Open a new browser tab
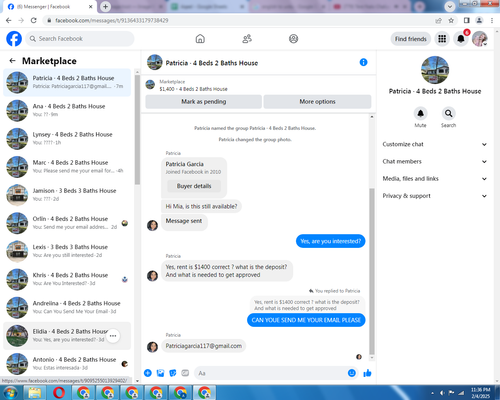 (105, 6)
